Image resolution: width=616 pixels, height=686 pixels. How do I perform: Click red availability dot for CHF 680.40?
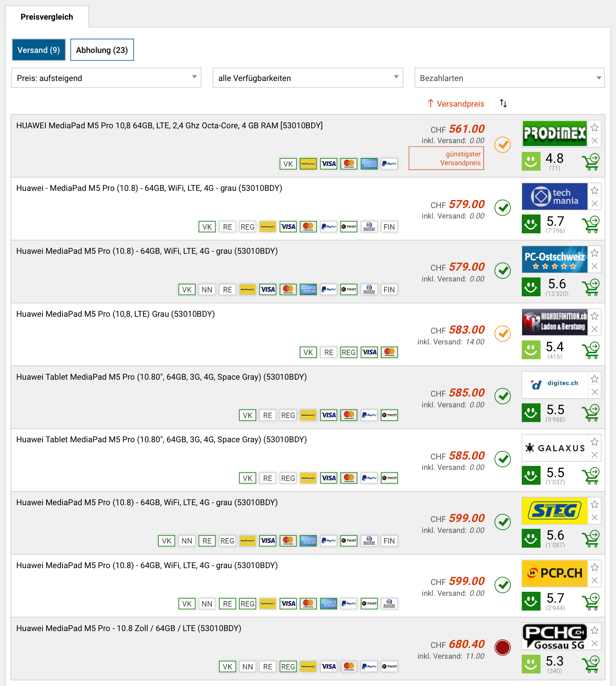tap(503, 648)
